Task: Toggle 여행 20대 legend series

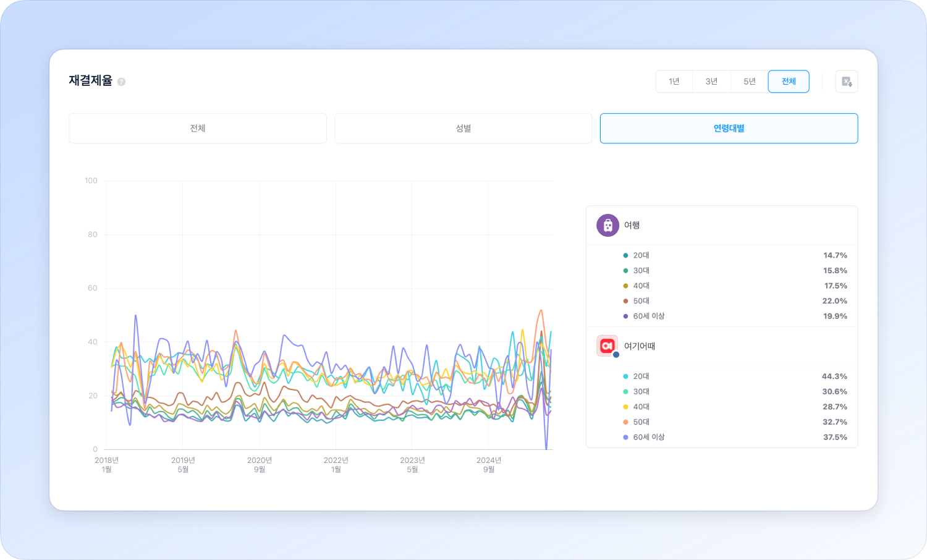Action: [641, 255]
